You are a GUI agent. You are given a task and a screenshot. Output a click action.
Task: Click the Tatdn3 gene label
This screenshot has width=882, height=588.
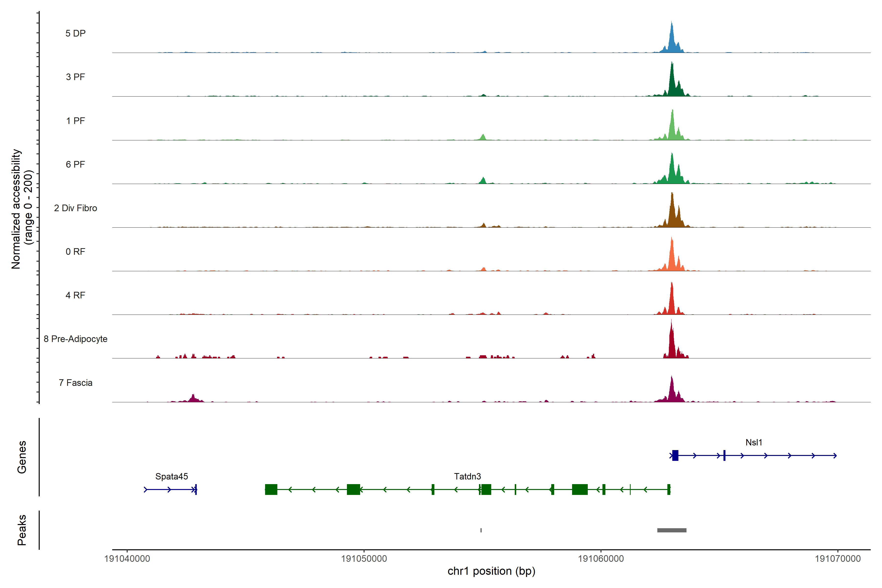467,477
